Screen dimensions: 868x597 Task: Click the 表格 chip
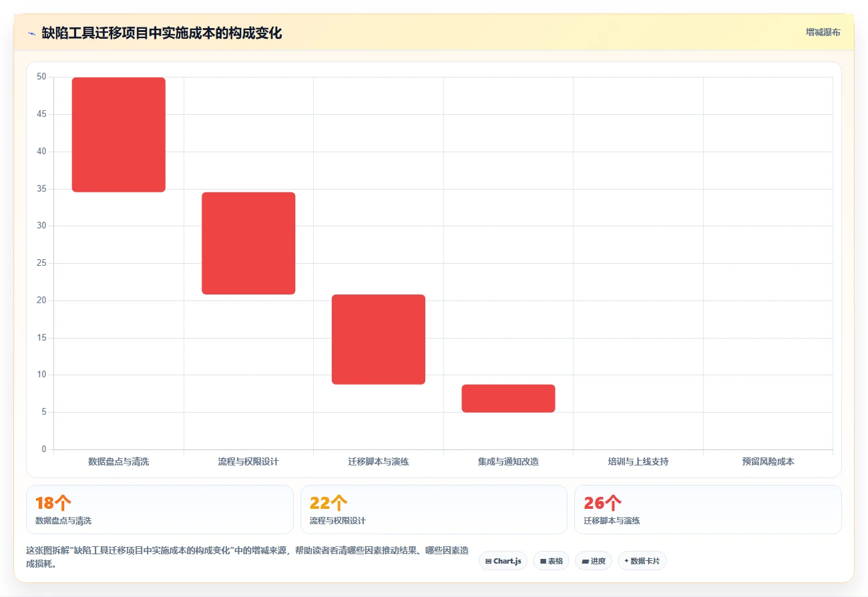click(551, 561)
